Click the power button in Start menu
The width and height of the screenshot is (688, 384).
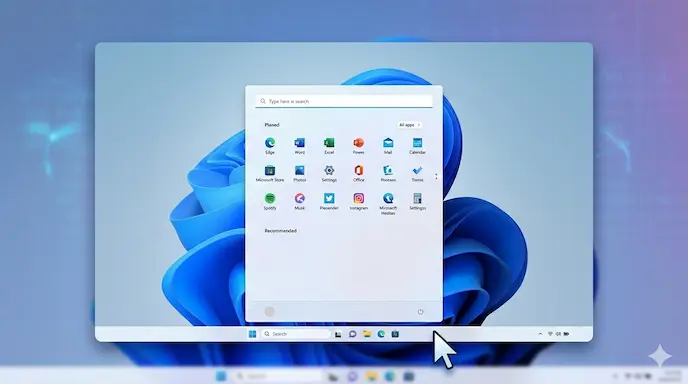(420, 312)
